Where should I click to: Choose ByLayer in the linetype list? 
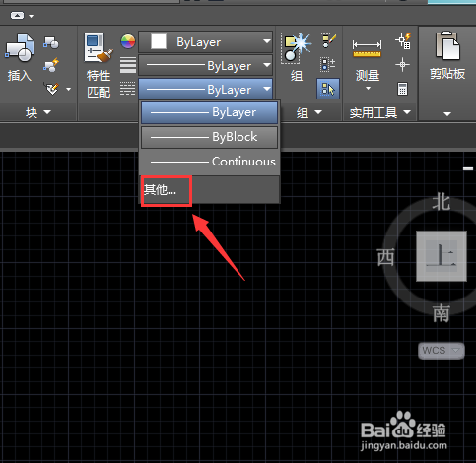pos(210,112)
